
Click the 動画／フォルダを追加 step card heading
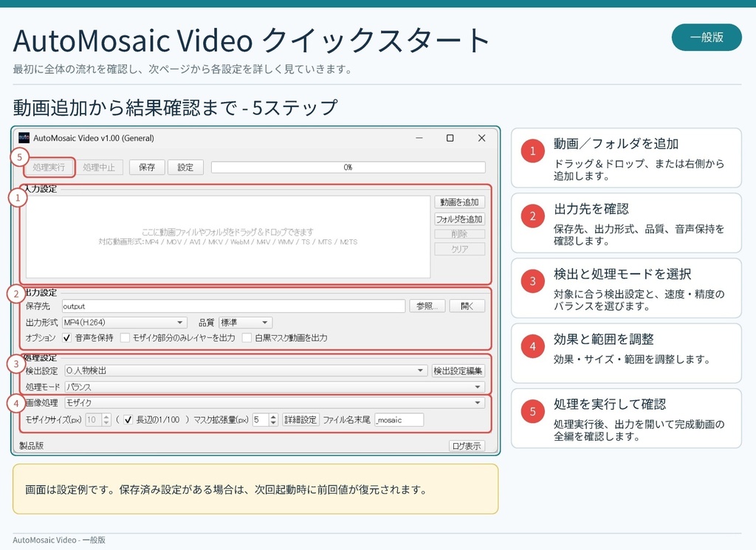pyautogui.click(x=616, y=144)
